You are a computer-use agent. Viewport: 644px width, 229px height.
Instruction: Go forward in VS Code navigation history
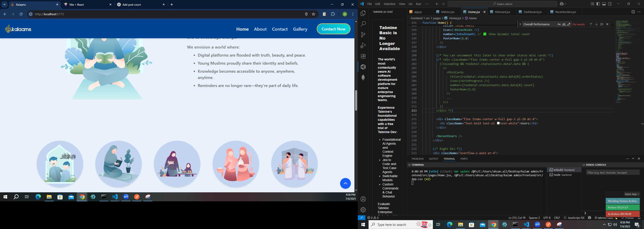point(443,4)
